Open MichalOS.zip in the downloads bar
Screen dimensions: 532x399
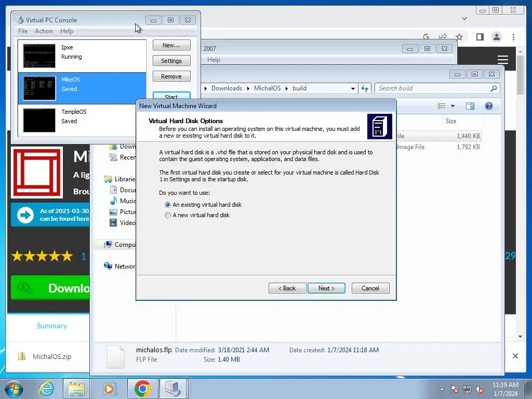45,356
